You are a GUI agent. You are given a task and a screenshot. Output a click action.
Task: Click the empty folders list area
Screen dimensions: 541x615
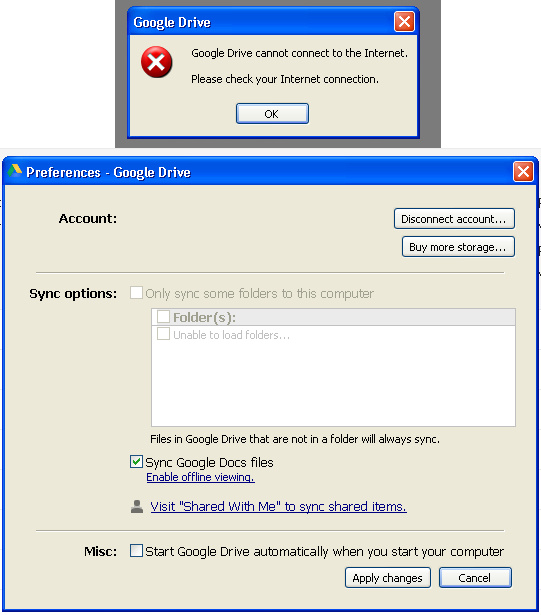click(333, 382)
